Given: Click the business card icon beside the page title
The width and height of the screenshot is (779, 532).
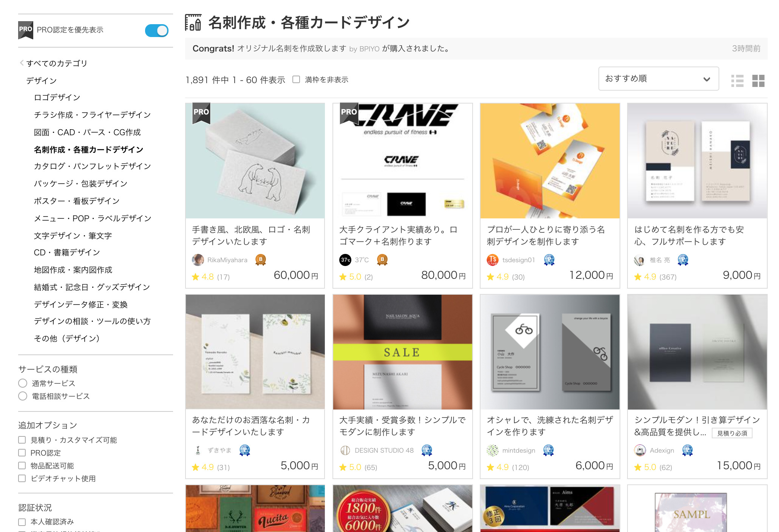Looking at the screenshot, I should [x=194, y=23].
